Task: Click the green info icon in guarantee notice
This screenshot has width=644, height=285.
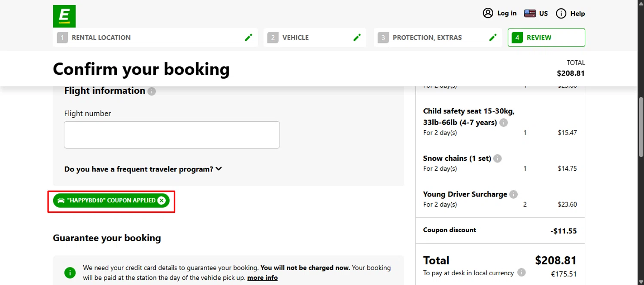Action: point(70,273)
